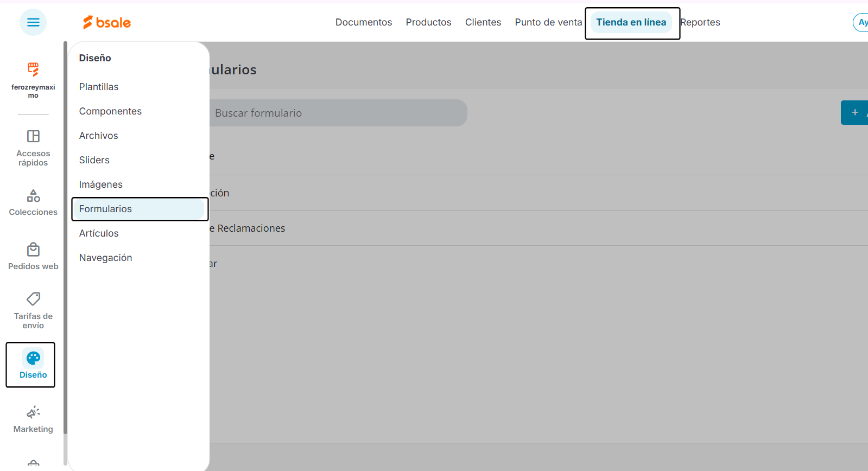
Task: Click the Buscar formulario search field
Action: 338,113
